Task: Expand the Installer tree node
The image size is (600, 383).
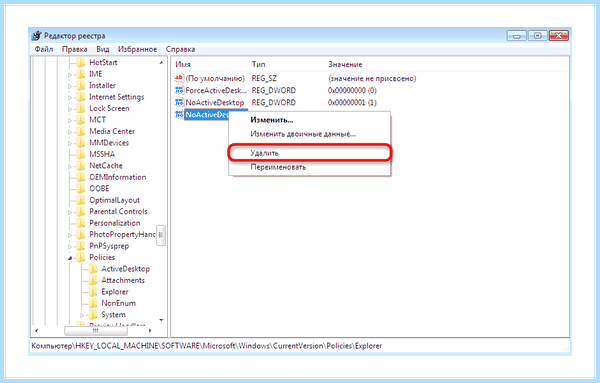Action: pos(70,86)
